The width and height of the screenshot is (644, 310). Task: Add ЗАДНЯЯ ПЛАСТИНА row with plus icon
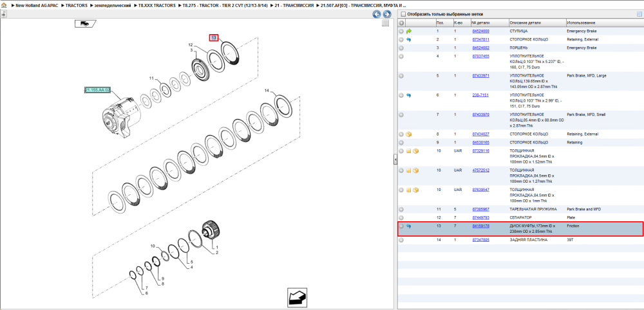pyautogui.click(x=401, y=240)
